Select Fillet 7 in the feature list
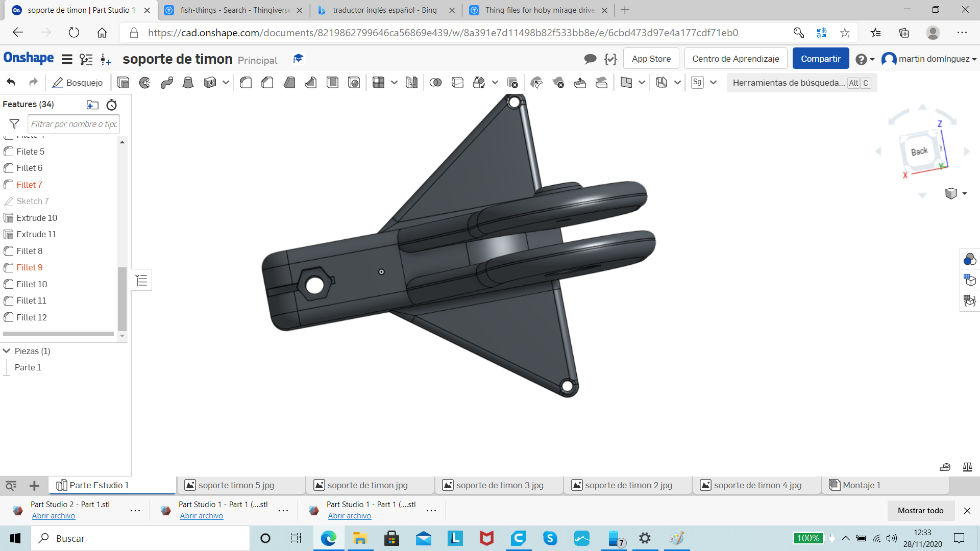The height and width of the screenshot is (551, 980). tap(29, 185)
